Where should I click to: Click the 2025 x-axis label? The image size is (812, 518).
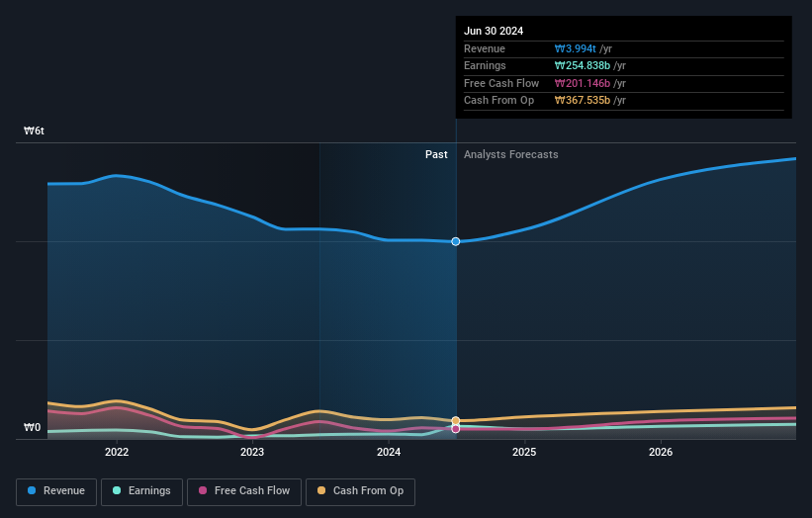pyautogui.click(x=524, y=453)
